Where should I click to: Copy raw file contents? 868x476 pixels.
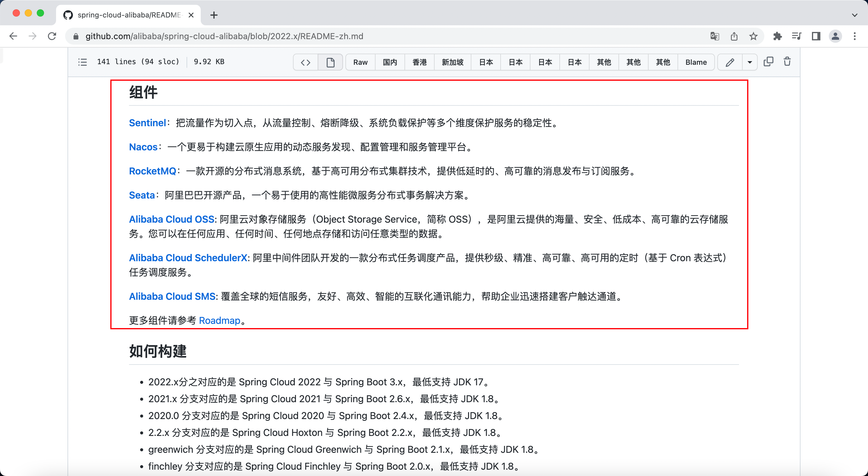(768, 62)
